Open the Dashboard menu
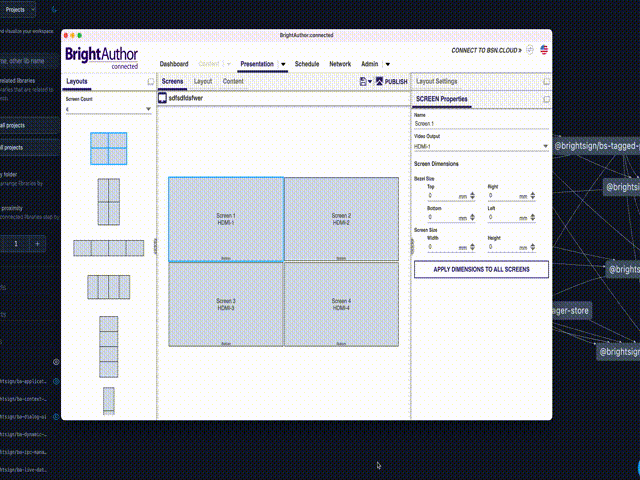 point(174,64)
